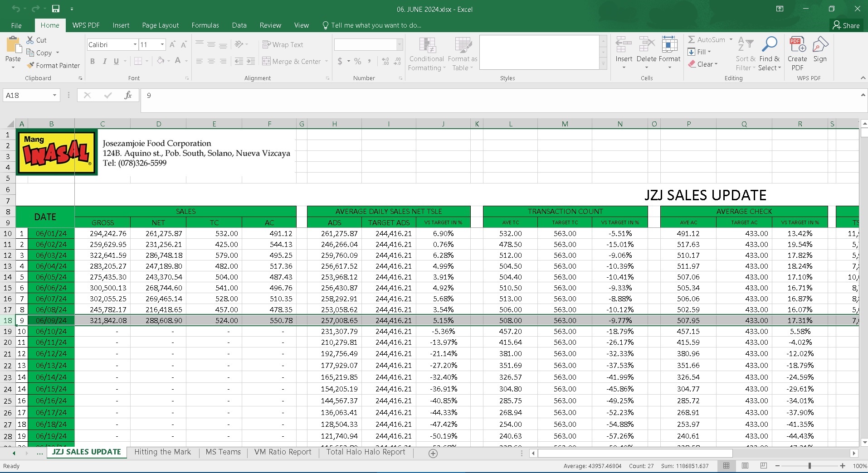The width and height of the screenshot is (868, 473).
Task: Toggle Italic formatting
Action: click(104, 61)
